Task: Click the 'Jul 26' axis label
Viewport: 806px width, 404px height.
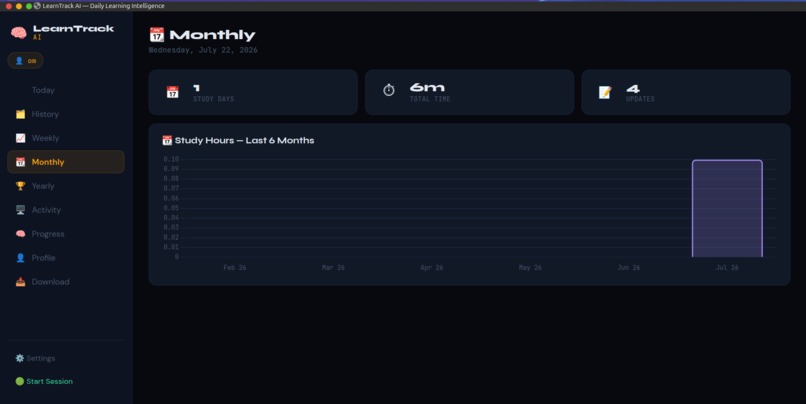Action: 727,268
